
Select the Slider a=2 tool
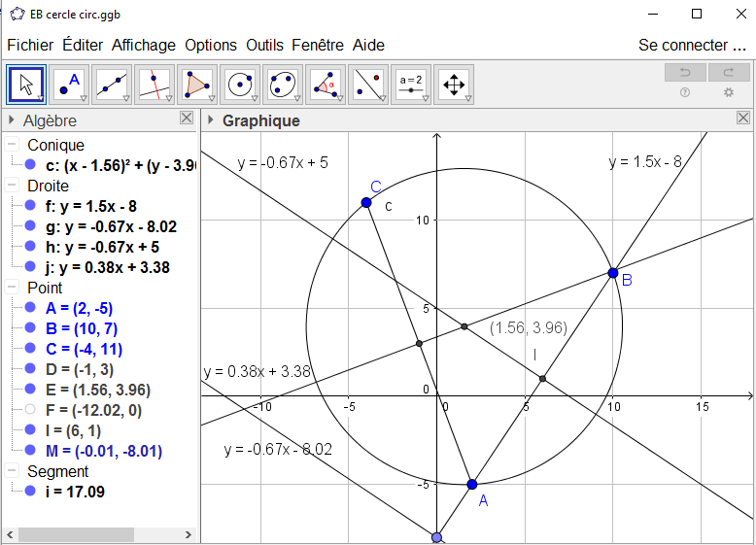coord(411,85)
